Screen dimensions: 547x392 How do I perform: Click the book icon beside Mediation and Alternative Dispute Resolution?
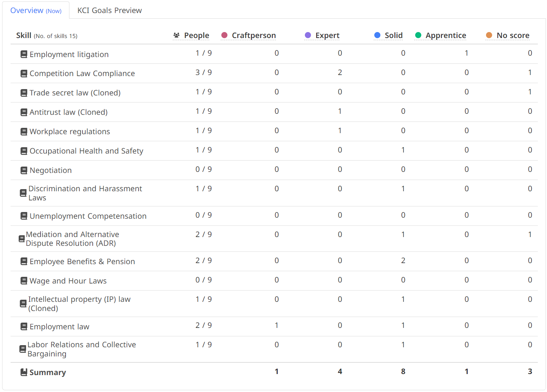(x=21, y=239)
